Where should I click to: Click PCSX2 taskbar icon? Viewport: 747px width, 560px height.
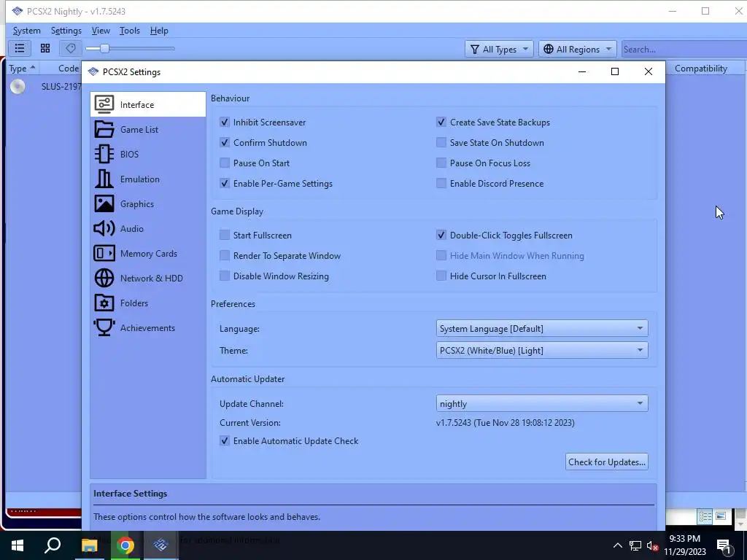point(161,545)
